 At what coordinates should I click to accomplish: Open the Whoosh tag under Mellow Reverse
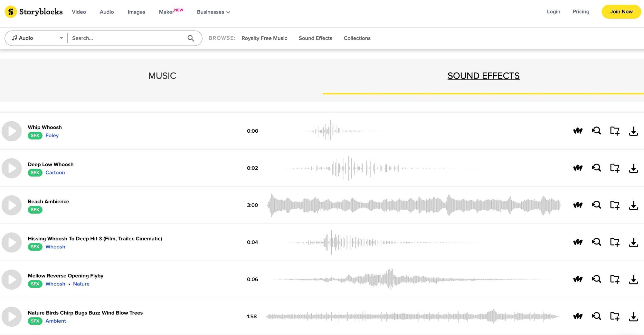(x=55, y=284)
